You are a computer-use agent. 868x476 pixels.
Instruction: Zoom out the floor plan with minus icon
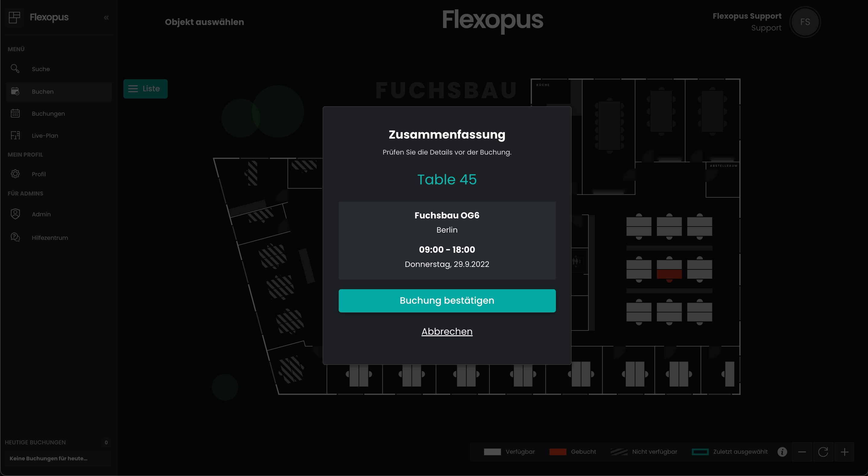pos(802,452)
